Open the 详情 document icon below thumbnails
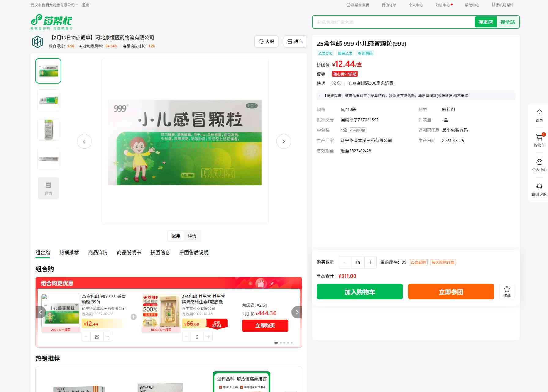This screenshot has height=392, width=548. tap(48, 188)
